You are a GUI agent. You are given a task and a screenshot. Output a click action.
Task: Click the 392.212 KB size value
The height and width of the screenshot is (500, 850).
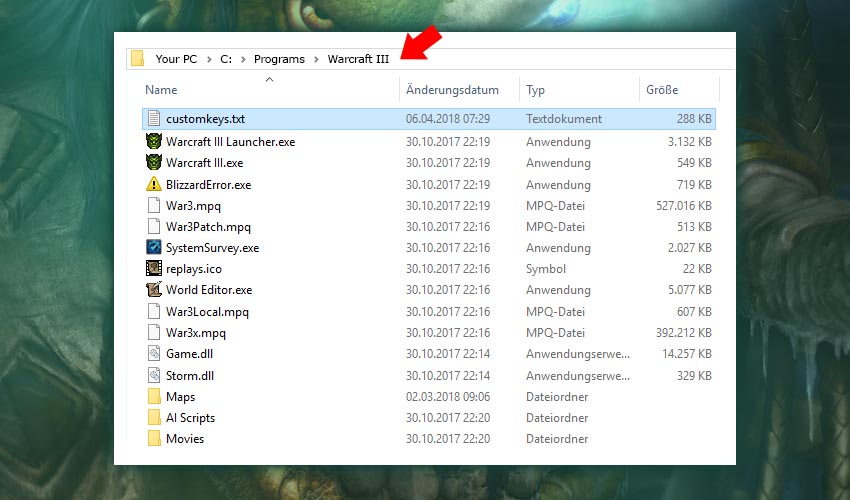pos(684,332)
